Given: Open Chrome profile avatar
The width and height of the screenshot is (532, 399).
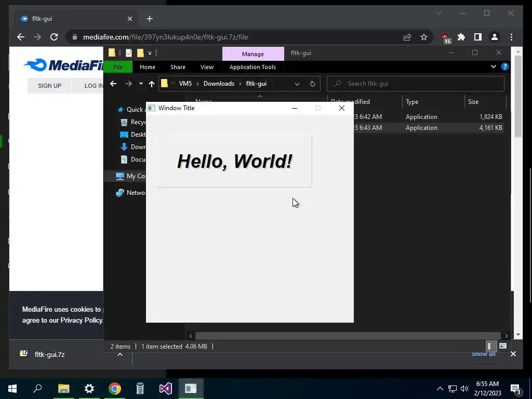Looking at the screenshot, I should [x=495, y=37].
